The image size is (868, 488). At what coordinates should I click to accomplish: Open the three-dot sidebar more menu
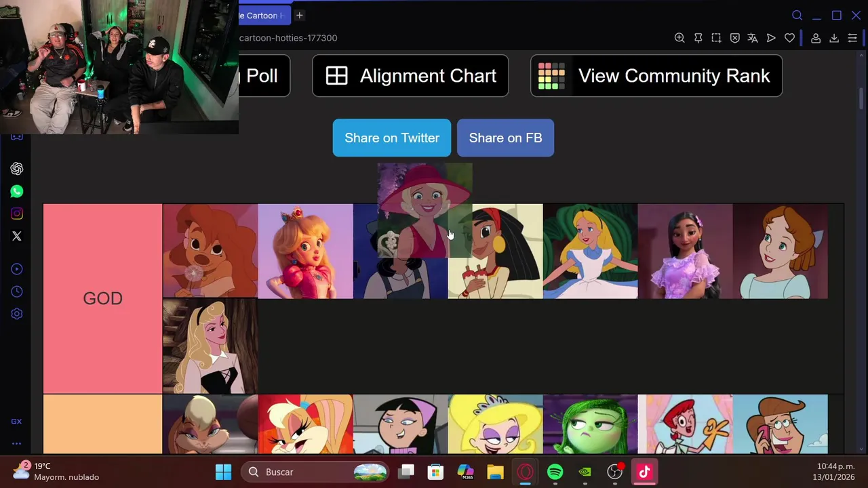16,444
